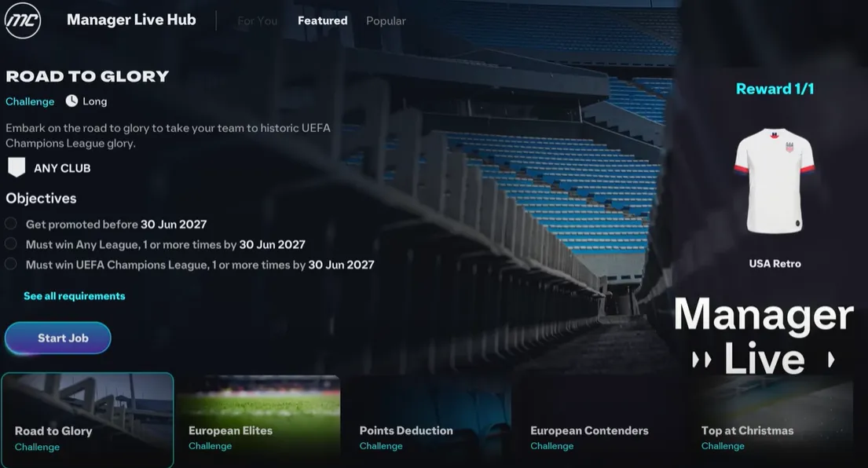
Task: Click the USA Retro shirt reward
Action: click(774, 181)
